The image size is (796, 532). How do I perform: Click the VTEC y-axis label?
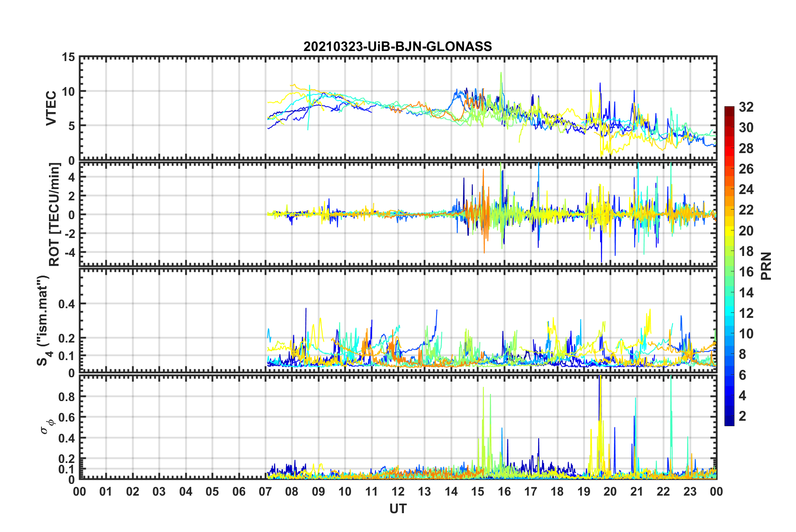click(x=51, y=108)
